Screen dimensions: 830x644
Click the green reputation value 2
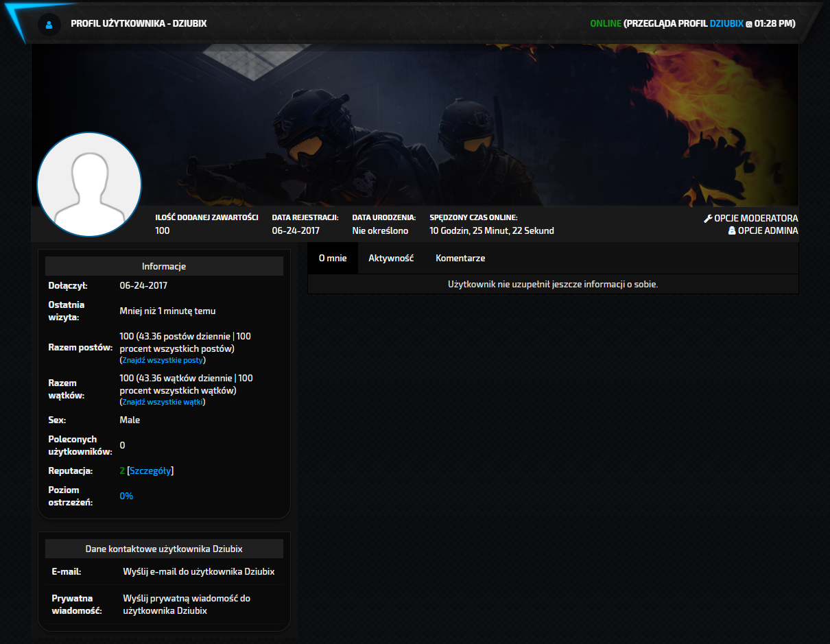pyautogui.click(x=122, y=471)
